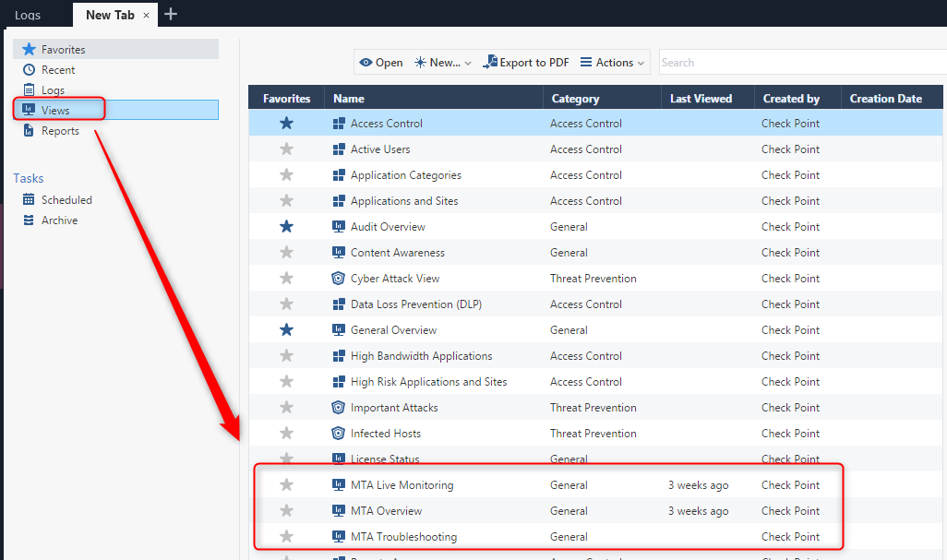This screenshot has width=947, height=560.
Task: Select the MTA Overview row name
Action: tap(386, 510)
